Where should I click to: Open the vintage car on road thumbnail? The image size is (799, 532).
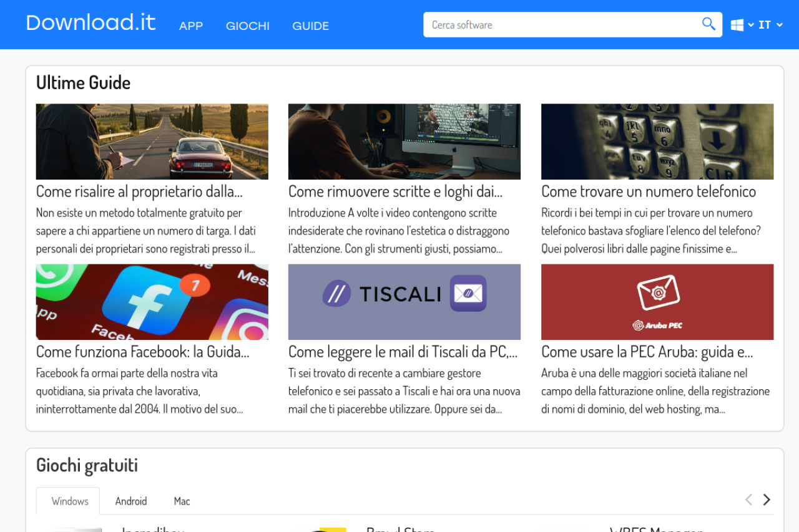(x=152, y=142)
